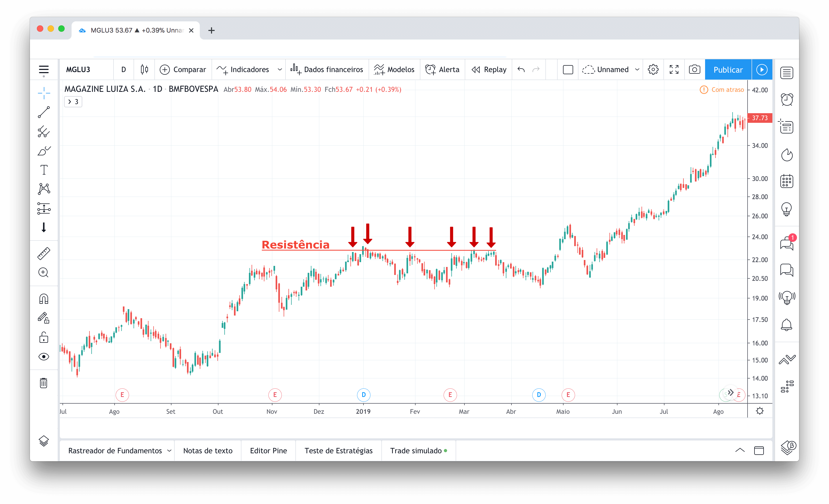Open time axis settings gear

pos(760,411)
